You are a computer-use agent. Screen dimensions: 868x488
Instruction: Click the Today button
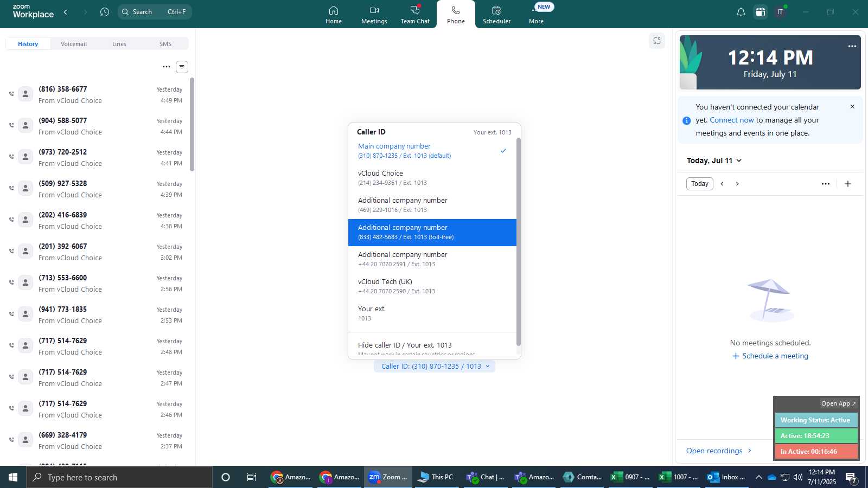[x=700, y=184]
